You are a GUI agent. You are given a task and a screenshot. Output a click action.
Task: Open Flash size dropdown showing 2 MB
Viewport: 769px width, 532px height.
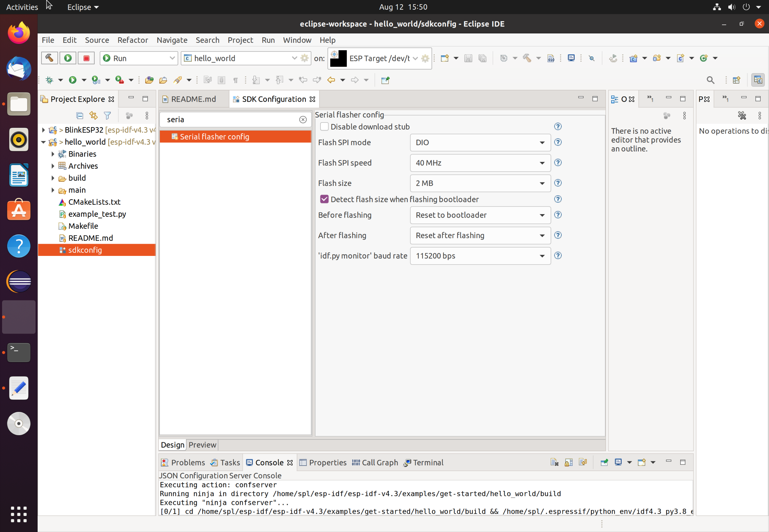click(x=480, y=183)
